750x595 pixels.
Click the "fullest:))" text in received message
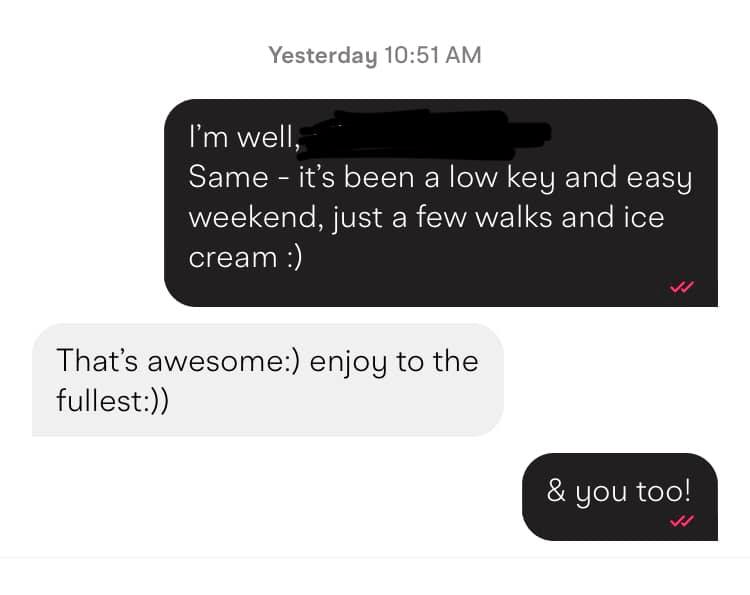point(112,400)
